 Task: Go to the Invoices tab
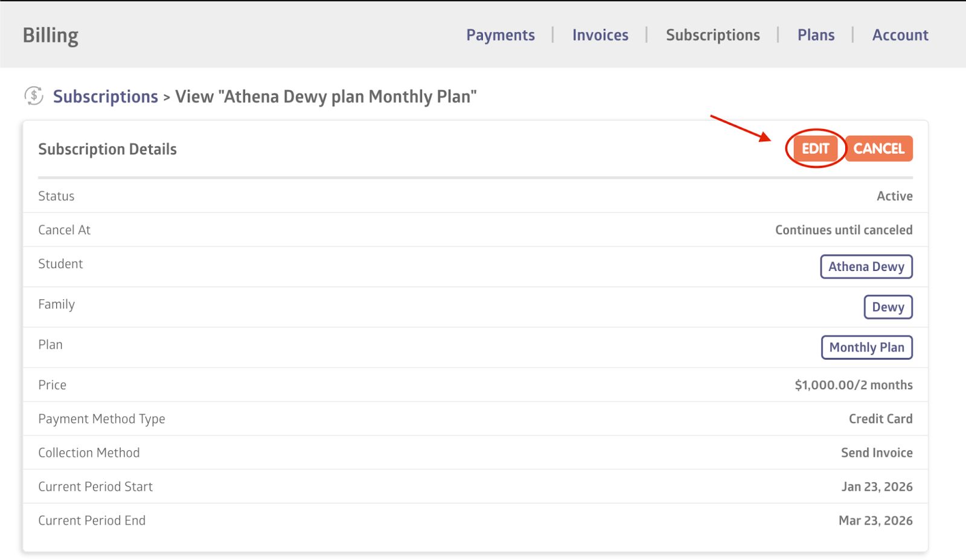(x=600, y=35)
